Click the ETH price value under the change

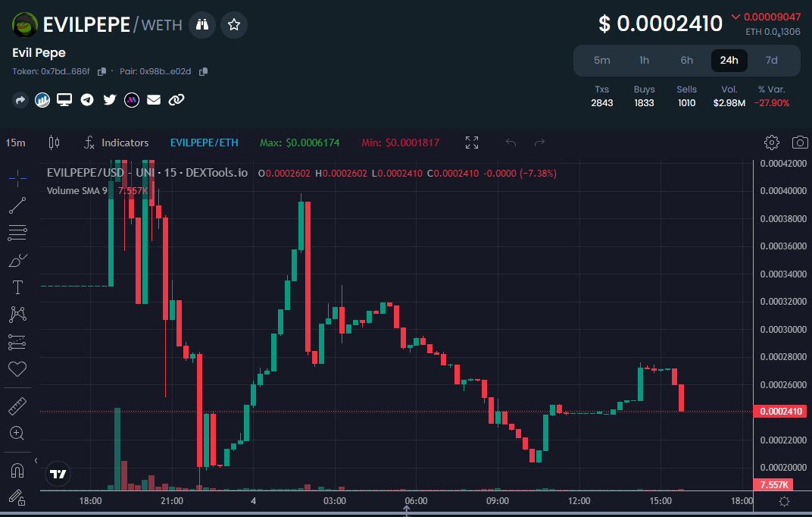point(773,32)
